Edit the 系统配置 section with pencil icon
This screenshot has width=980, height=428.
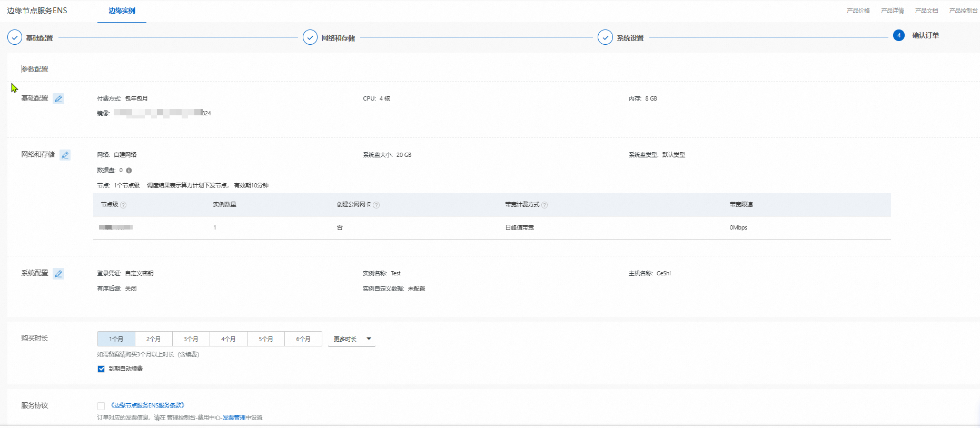tap(58, 274)
